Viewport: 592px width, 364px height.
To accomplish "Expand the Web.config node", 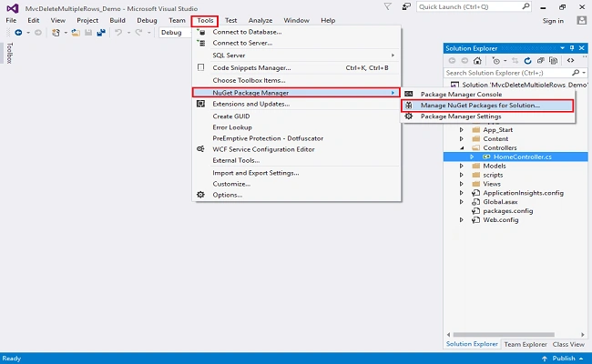I will 462,220.
